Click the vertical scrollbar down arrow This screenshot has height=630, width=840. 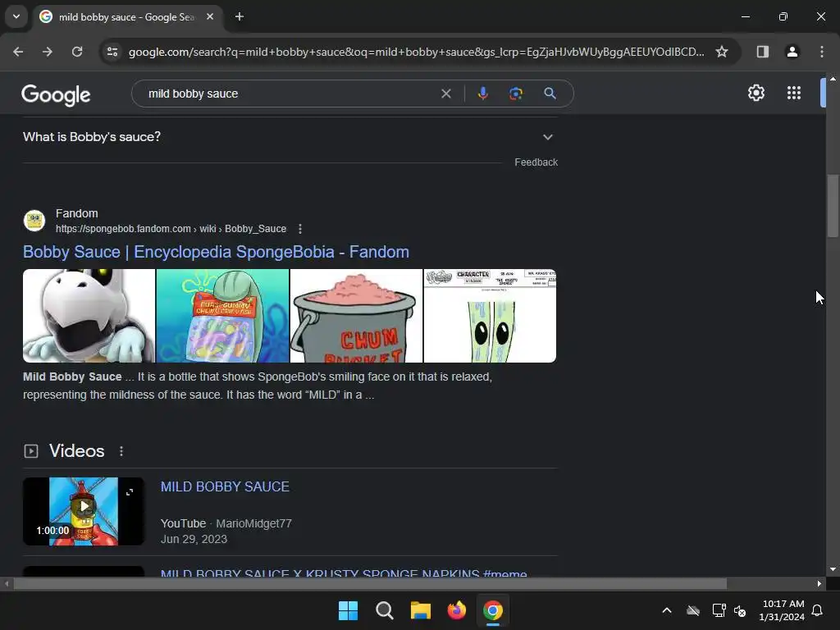tap(833, 569)
